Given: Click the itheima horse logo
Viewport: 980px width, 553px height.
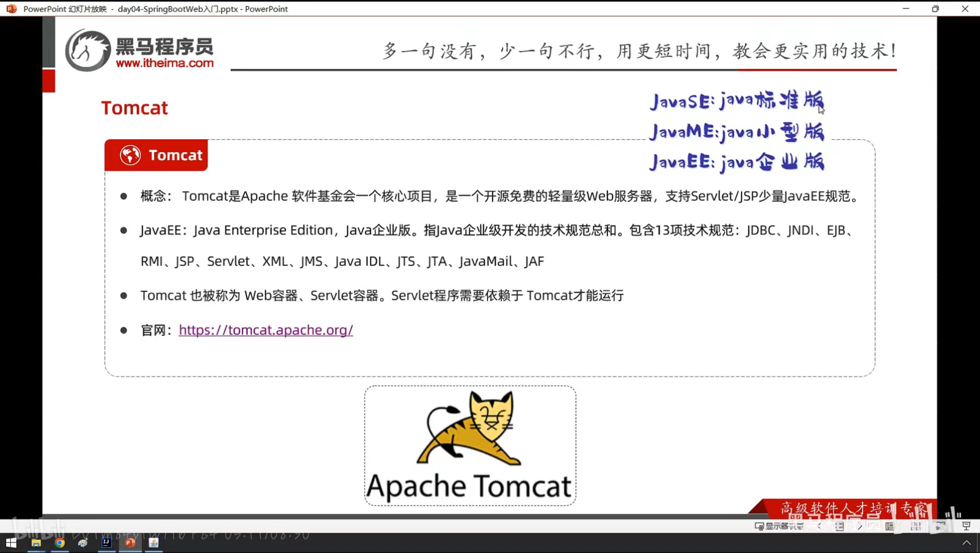Looking at the screenshot, I should pos(88,50).
